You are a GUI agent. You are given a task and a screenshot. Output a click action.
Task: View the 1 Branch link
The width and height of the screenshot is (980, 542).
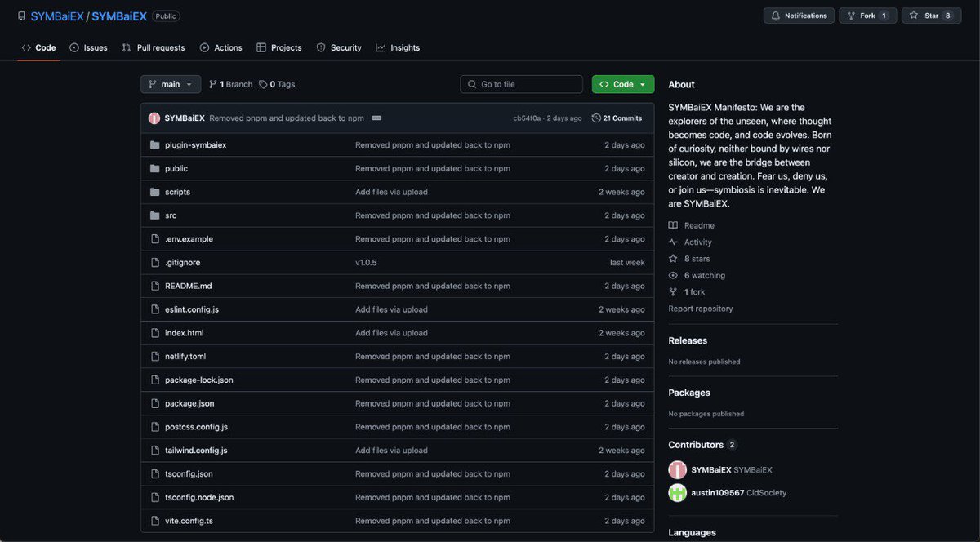231,84
